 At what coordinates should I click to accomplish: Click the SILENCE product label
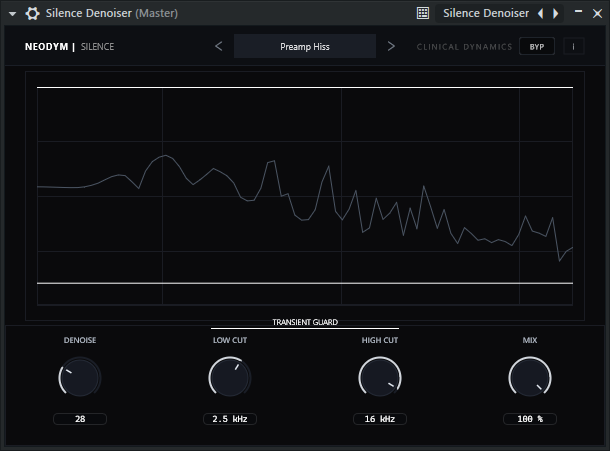(x=97, y=47)
